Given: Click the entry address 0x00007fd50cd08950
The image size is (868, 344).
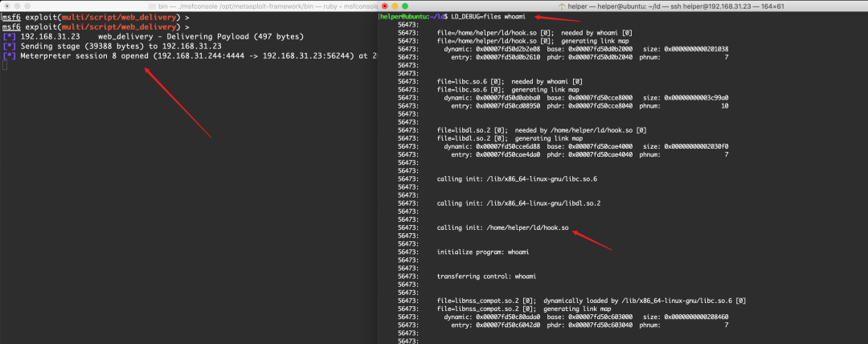Looking at the screenshot, I should [x=506, y=106].
